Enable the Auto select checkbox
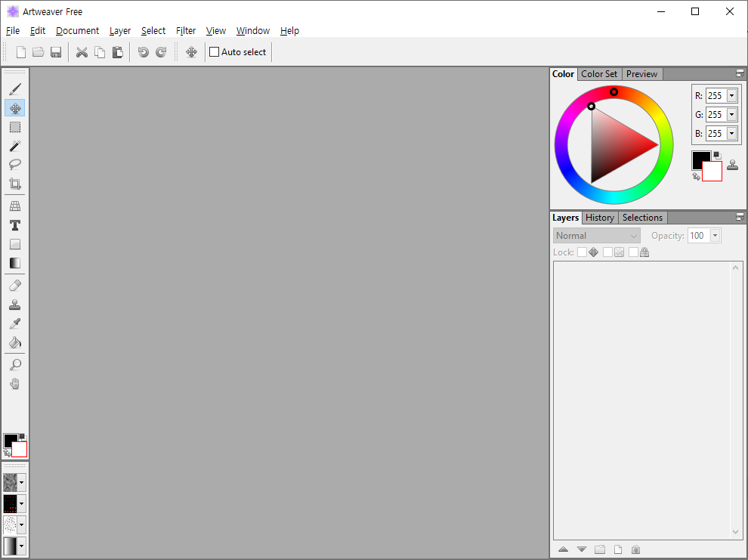 point(214,52)
